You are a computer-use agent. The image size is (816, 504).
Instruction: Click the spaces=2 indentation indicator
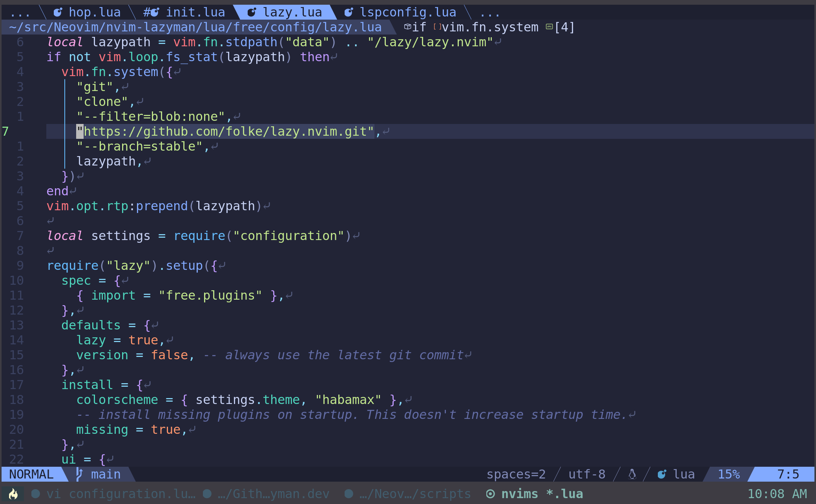click(x=516, y=474)
